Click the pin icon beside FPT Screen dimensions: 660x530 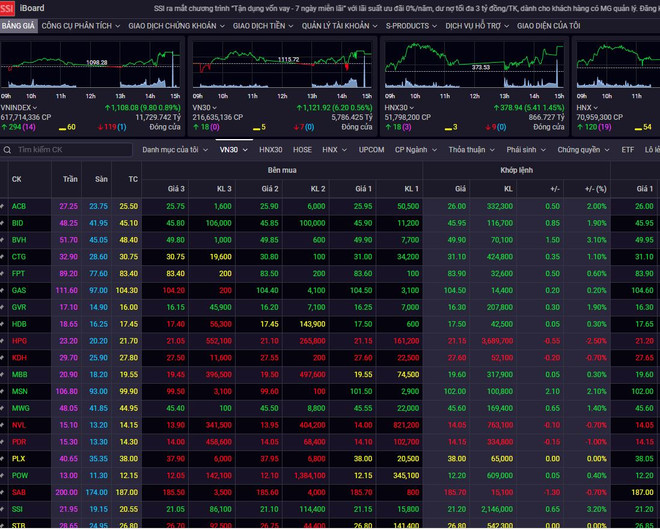coord(3,273)
